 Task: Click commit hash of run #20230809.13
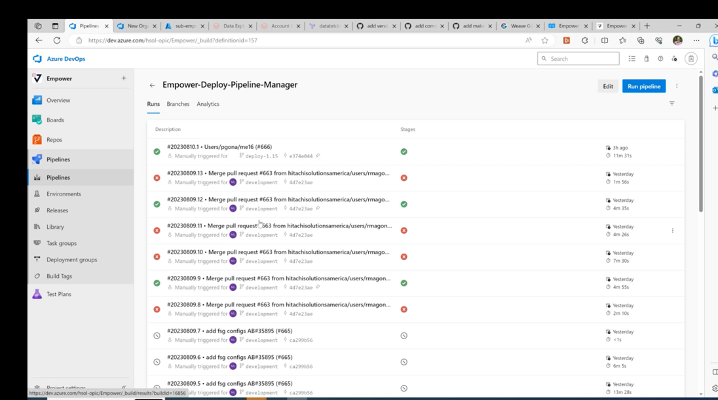301,182
